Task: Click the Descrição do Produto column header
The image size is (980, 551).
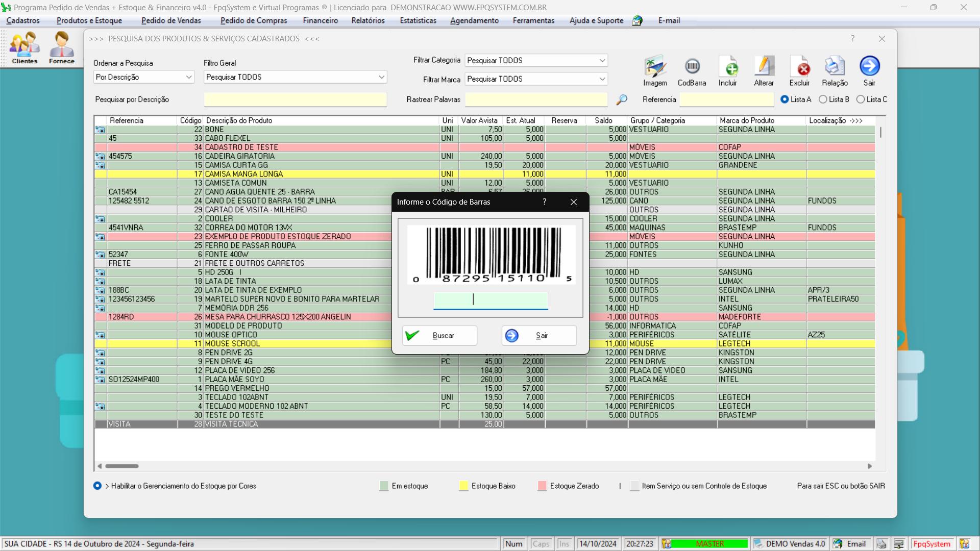Action: point(322,120)
